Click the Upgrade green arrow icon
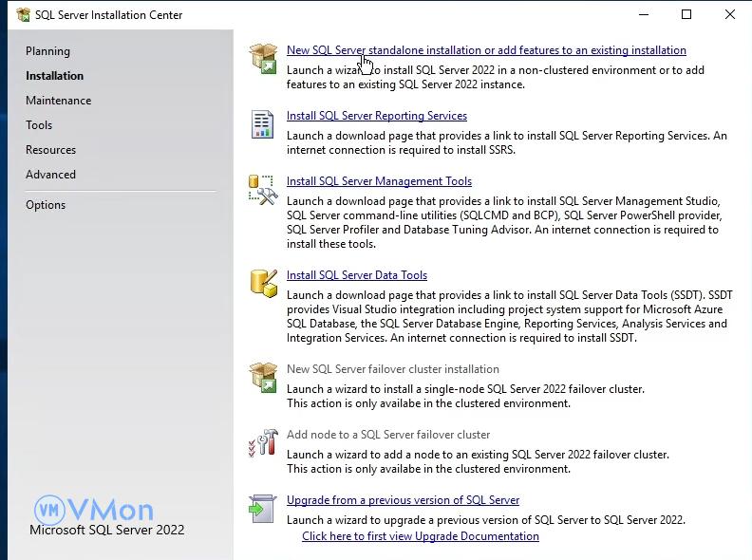 point(262,509)
